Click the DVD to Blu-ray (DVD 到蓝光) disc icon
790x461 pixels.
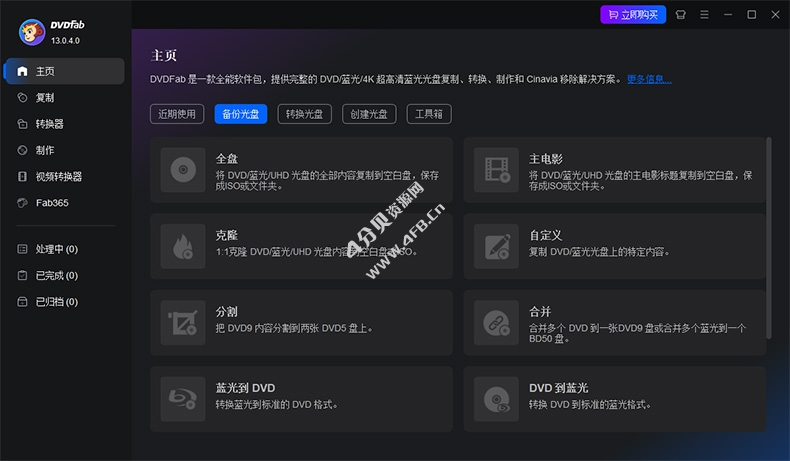(496, 399)
